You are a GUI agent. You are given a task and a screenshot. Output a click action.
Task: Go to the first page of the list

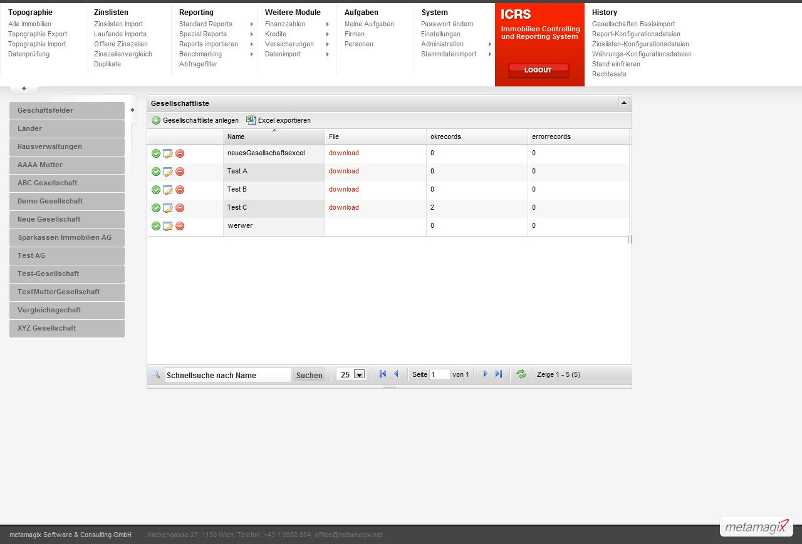click(x=383, y=374)
